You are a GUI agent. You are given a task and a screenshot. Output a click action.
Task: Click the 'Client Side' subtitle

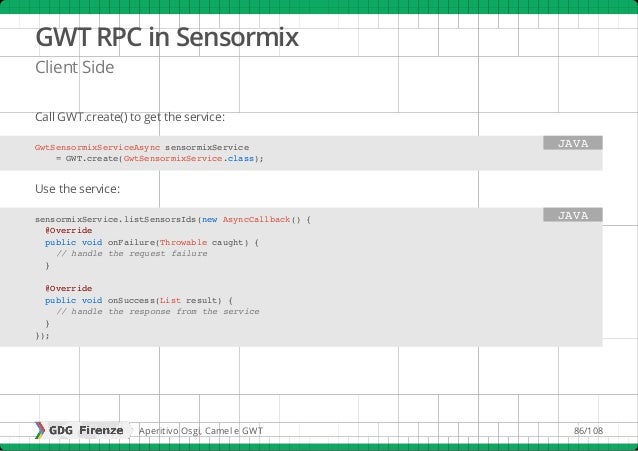(x=74, y=67)
